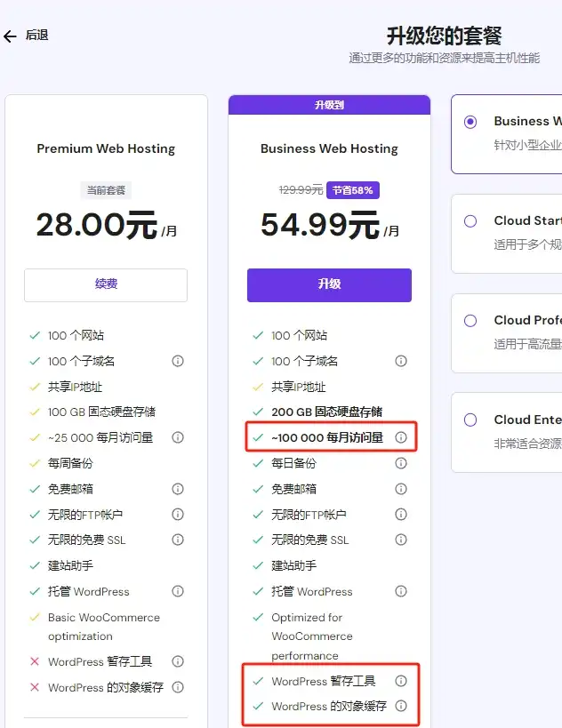
Task: Click Optimized for WooCommerce performance text
Action: (312, 636)
